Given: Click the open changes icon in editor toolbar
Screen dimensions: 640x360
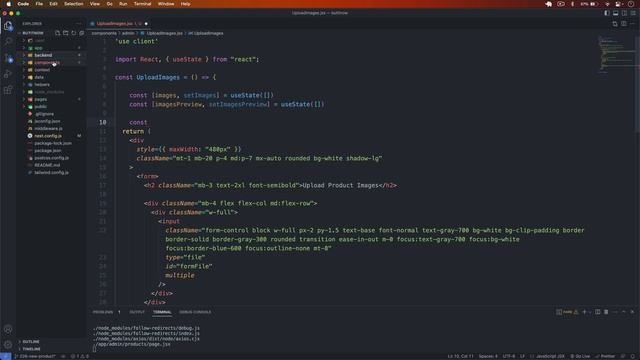Looking at the screenshot, I should pyautogui.click(x=615, y=24).
